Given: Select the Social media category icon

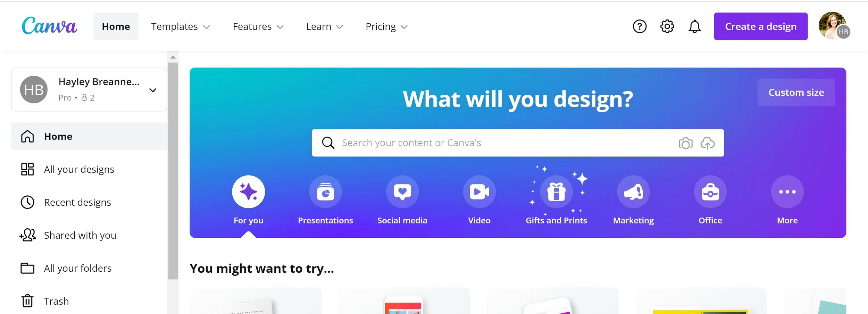Looking at the screenshot, I should (402, 192).
